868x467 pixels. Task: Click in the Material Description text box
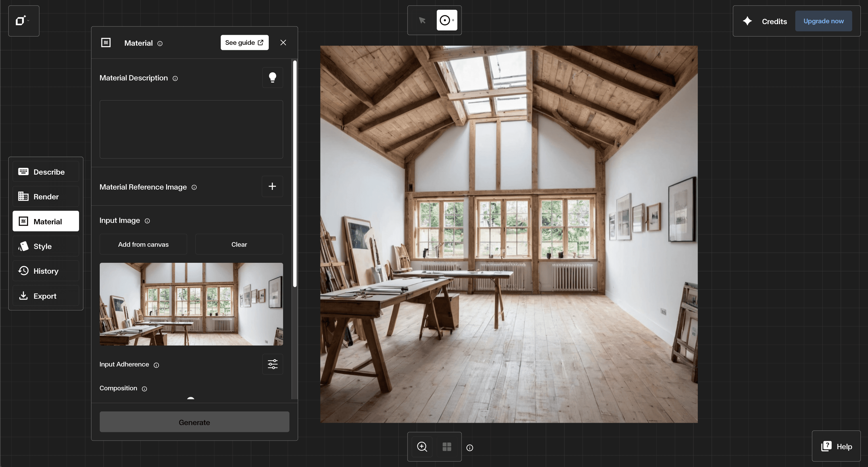pos(191,129)
